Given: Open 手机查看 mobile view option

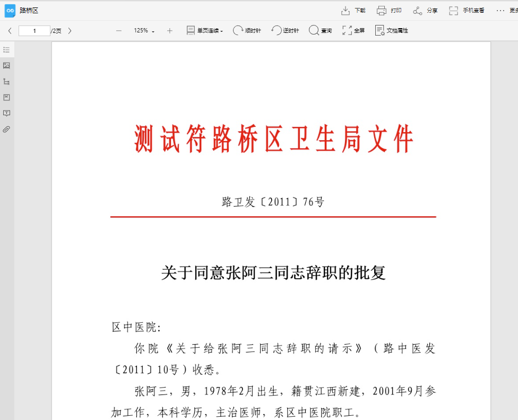Looking at the screenshot, I should point(467,11).
